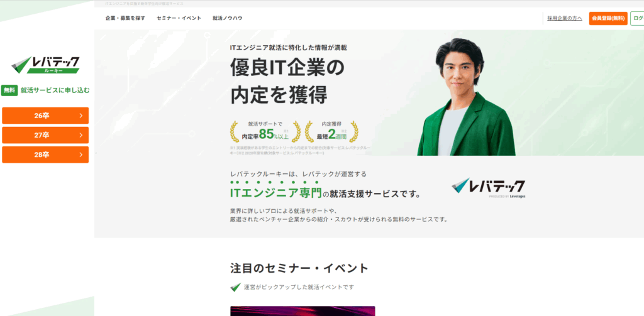Open the 企業・募集を探す menu
Image resolution: width=644 pixels, height=316 pixels.
(x=125, y=18)
